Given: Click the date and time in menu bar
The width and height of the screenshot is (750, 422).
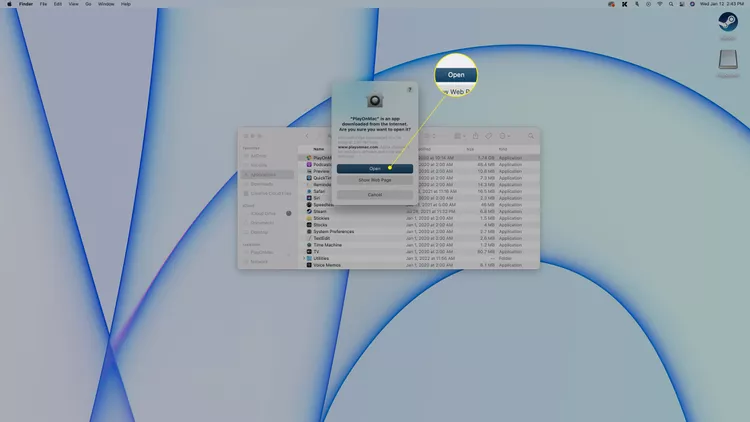Looking at the screenshot, I should pyautogui.click(x=722, y=4).
